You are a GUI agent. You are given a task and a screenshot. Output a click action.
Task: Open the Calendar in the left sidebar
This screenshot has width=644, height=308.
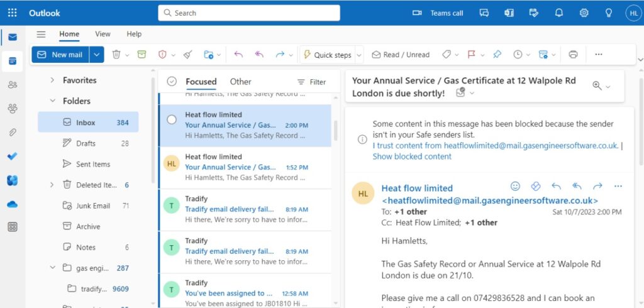pos(13,61)
